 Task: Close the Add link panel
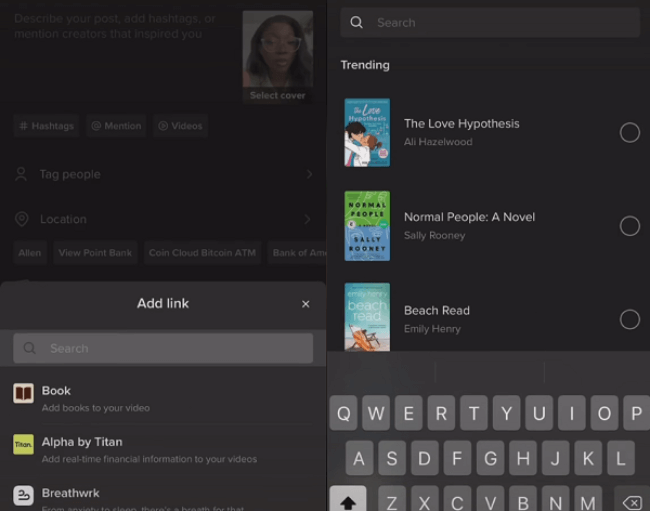click(306, 304)
